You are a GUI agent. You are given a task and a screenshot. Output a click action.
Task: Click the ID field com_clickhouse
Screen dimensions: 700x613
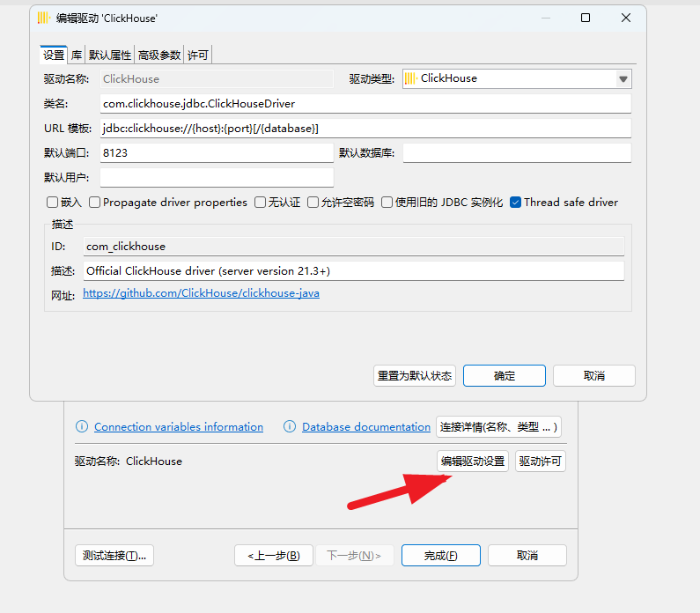354,247
